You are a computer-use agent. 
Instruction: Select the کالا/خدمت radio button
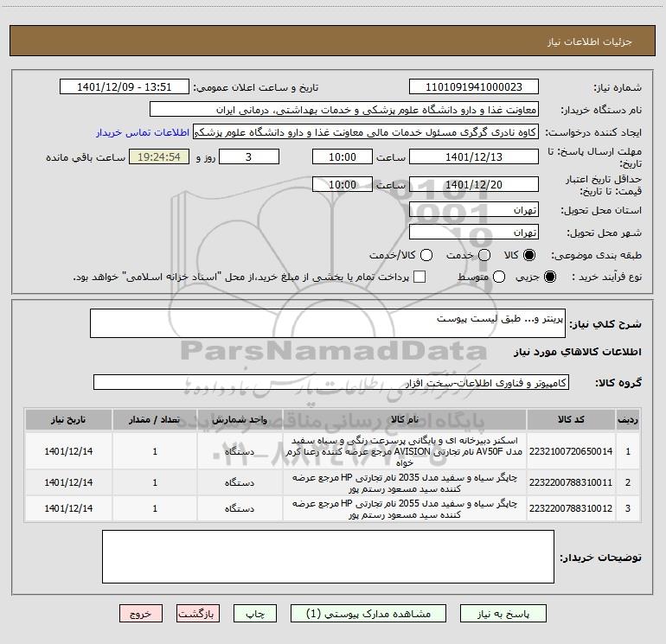tap(426, 255)
